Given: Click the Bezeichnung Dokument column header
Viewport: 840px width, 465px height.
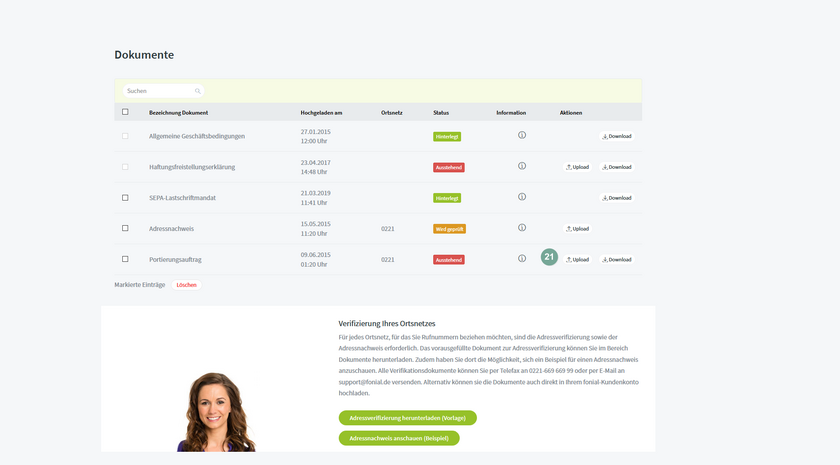Looking at the screenshot, I should pyautogui.click(x=178, y=112).
